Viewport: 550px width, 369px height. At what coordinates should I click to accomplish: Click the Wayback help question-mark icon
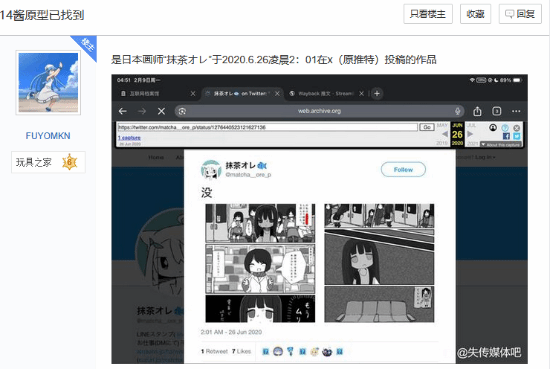click(505, 128)
